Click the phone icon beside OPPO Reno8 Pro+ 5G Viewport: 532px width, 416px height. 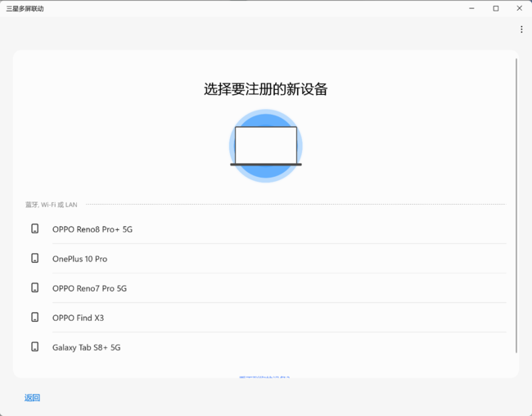(x=34, y=229)
